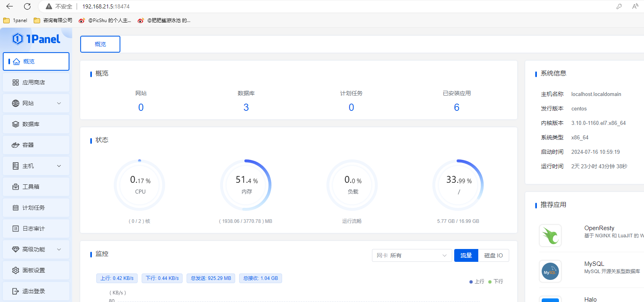Reload page with browser refresh button
644x302 pixels.
(27, 6)
